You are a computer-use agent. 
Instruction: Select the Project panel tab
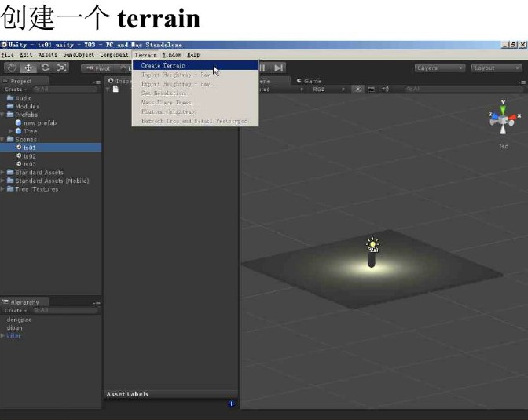24,81
